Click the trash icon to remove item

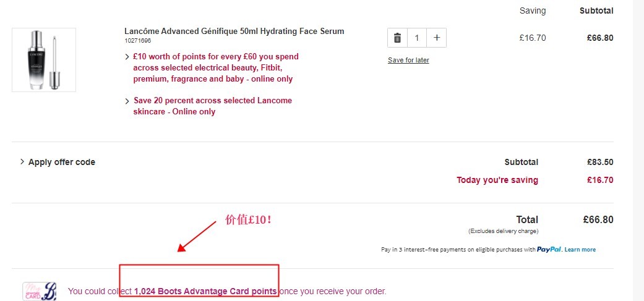(397, 38)
